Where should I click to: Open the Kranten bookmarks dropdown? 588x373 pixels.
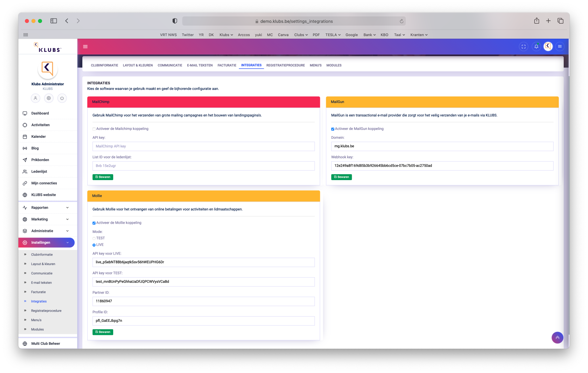(419, 35)
